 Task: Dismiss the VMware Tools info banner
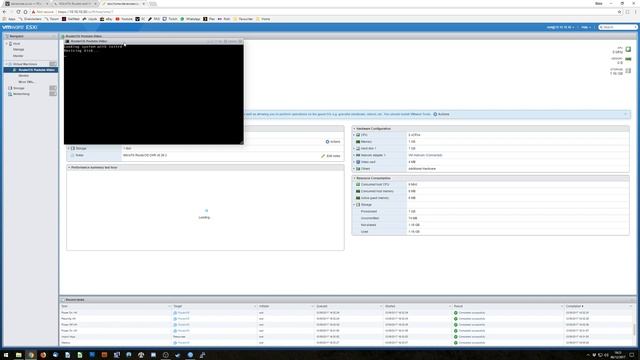(626, 114)
